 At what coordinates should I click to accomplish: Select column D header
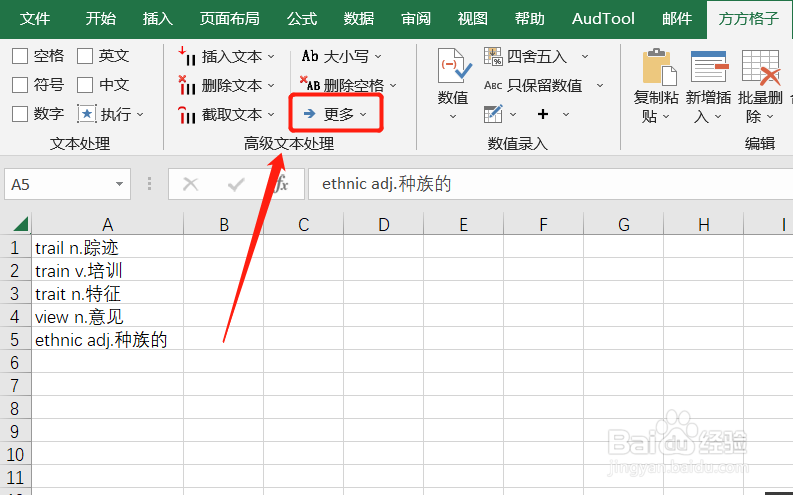point(383,224)
